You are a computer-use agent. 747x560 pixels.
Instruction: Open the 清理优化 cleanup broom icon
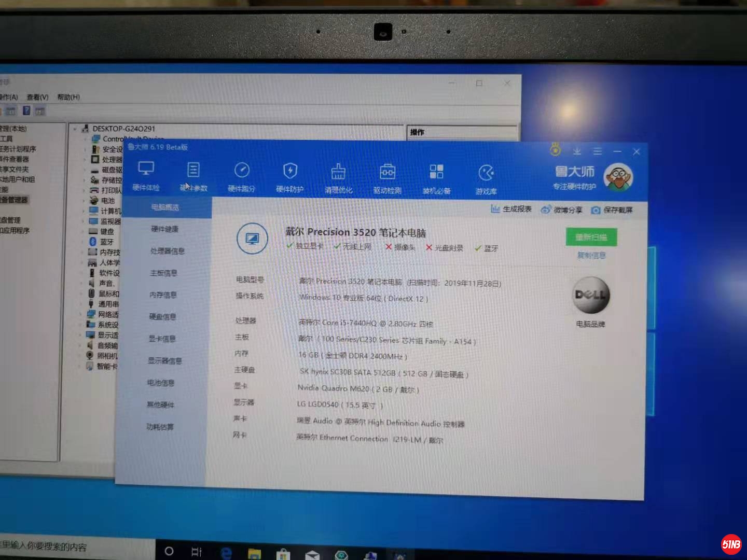pos(338,172)
